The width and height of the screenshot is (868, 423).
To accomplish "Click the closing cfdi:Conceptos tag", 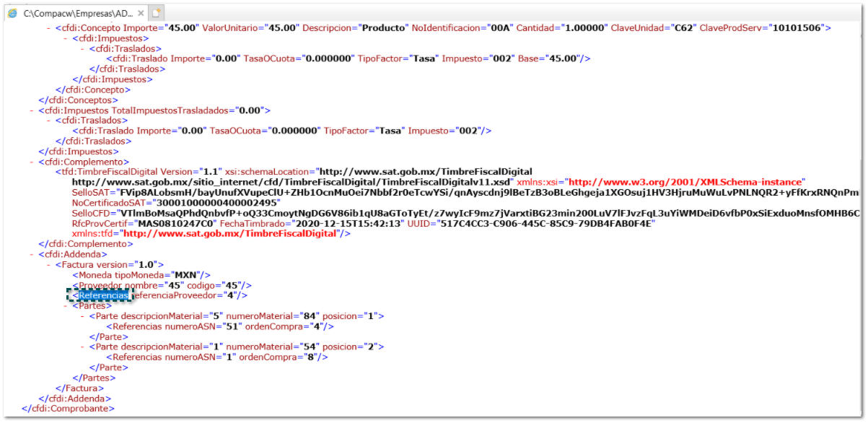I will (79, 100).
